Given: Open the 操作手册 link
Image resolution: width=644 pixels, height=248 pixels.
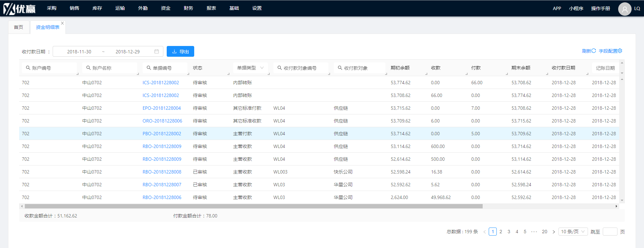Looking at the screenshot, I should pos(600,8).
